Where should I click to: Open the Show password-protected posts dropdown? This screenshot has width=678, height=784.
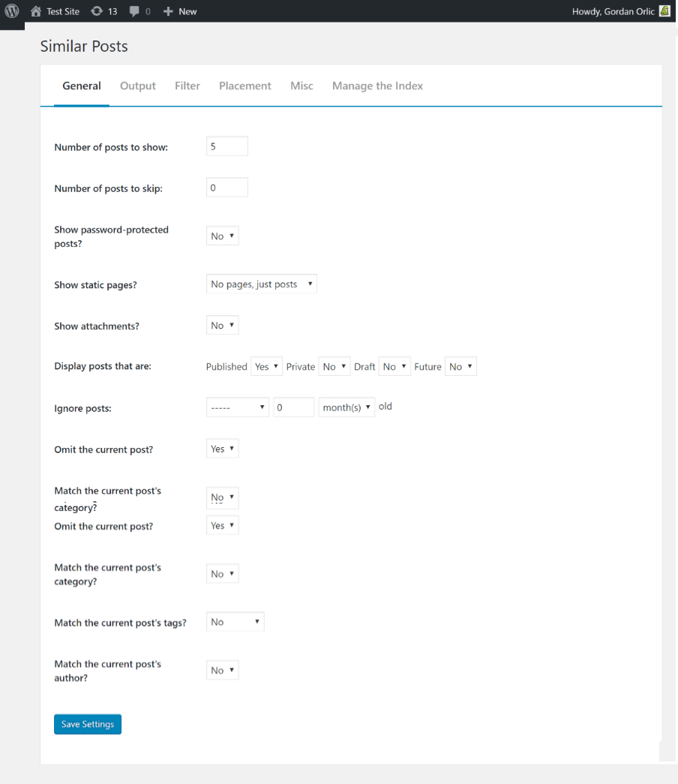[223, 236]
